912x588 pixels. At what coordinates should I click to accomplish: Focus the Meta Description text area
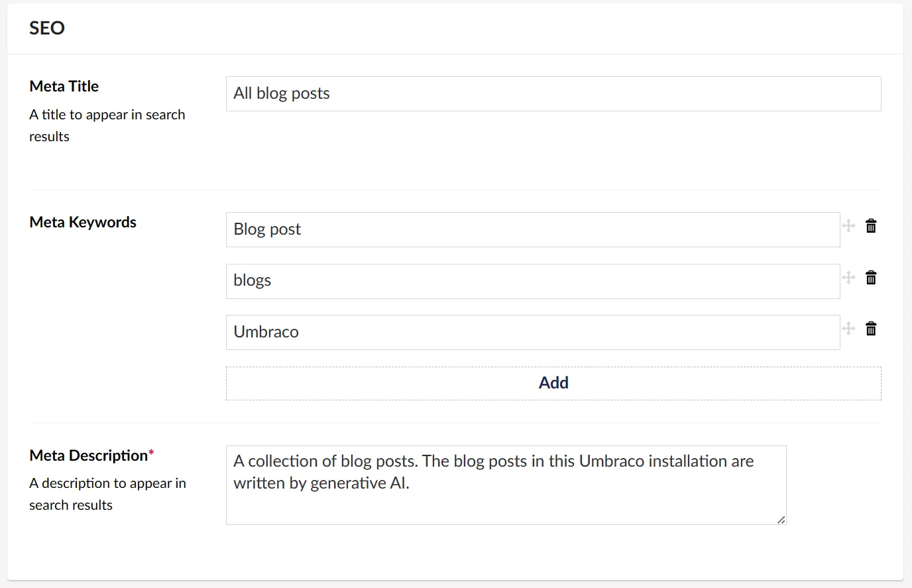(506, 485)
